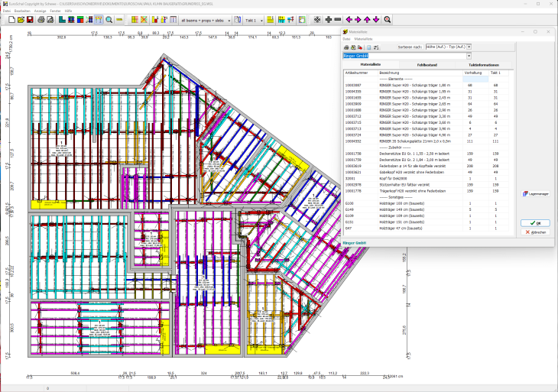
Task: Click the magnifier zoom tool in toolbar
Action: (109, 19)
